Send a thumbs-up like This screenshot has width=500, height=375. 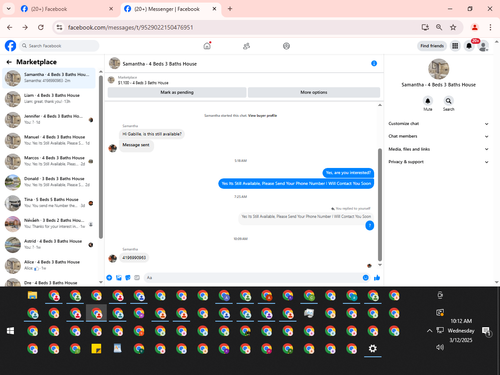(x=377, y=278)
